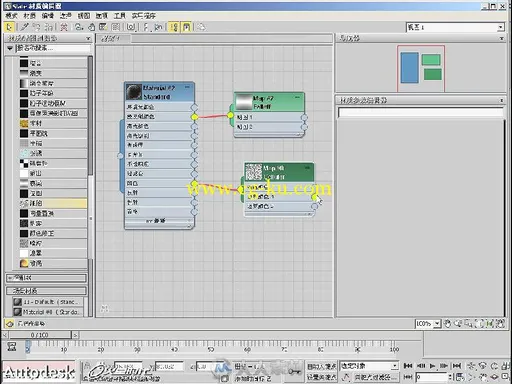Viewport: 512px width, 384px height.
Task: Open Material ID Channel flyout
Action: click(131, 27)
